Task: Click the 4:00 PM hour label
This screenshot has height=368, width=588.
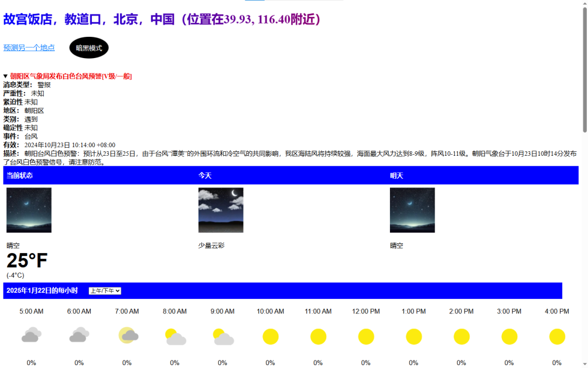Action: [557, 311]
